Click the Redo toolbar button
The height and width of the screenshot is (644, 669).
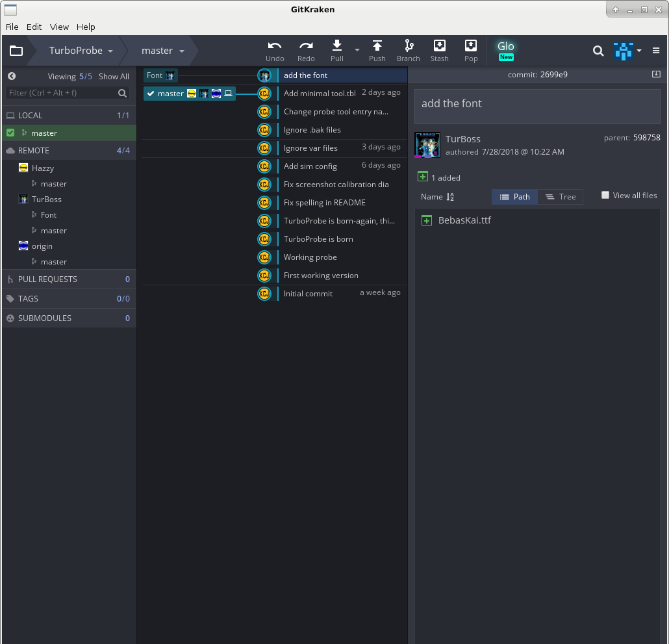[x=306, y=51]
